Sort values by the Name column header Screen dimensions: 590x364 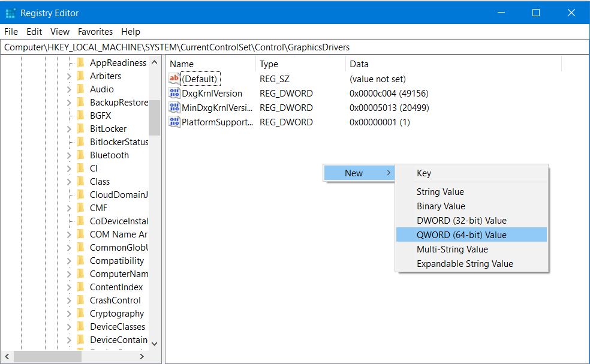pos(210,64)
